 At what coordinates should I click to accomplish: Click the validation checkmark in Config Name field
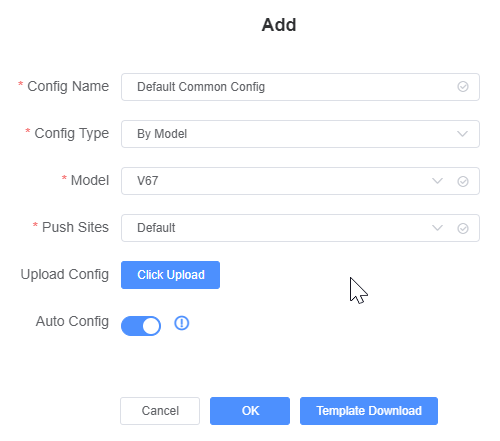pos(463,87)
